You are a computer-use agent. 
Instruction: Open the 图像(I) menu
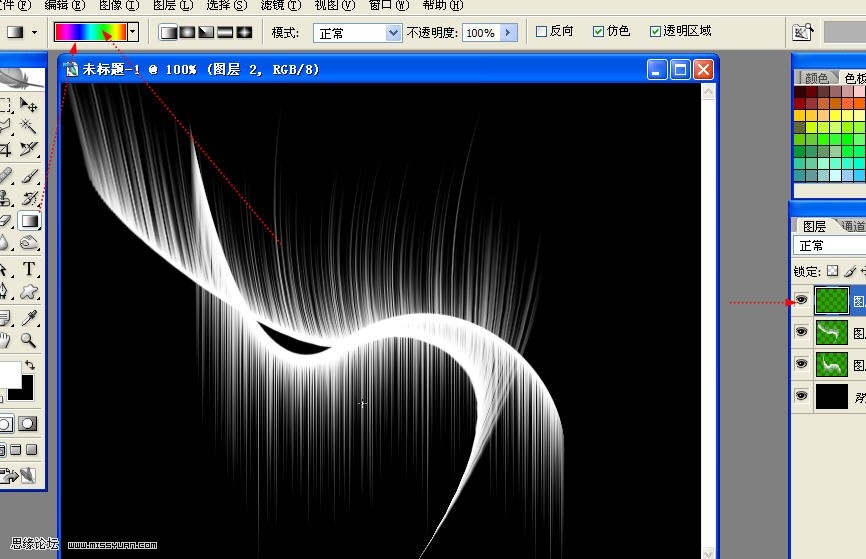pos(119,6)
